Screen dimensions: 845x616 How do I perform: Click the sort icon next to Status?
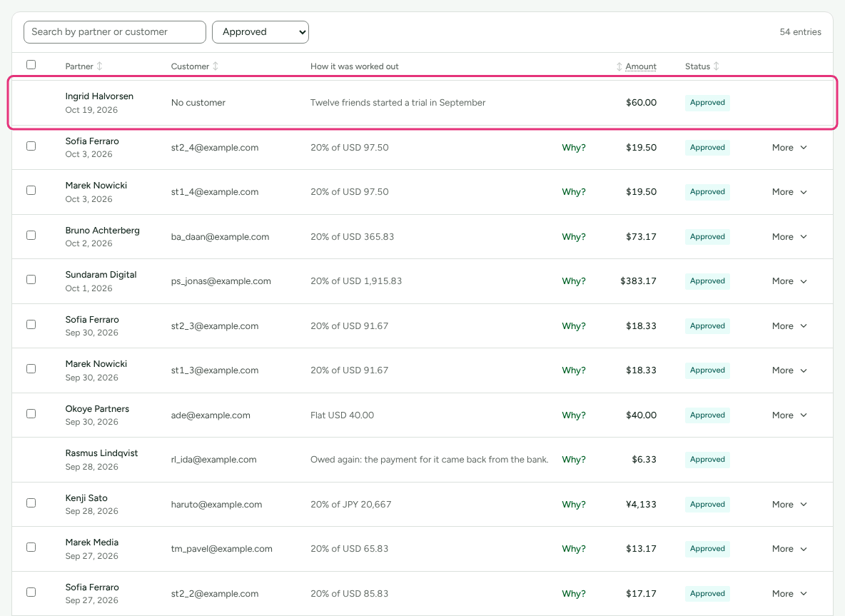717,66
